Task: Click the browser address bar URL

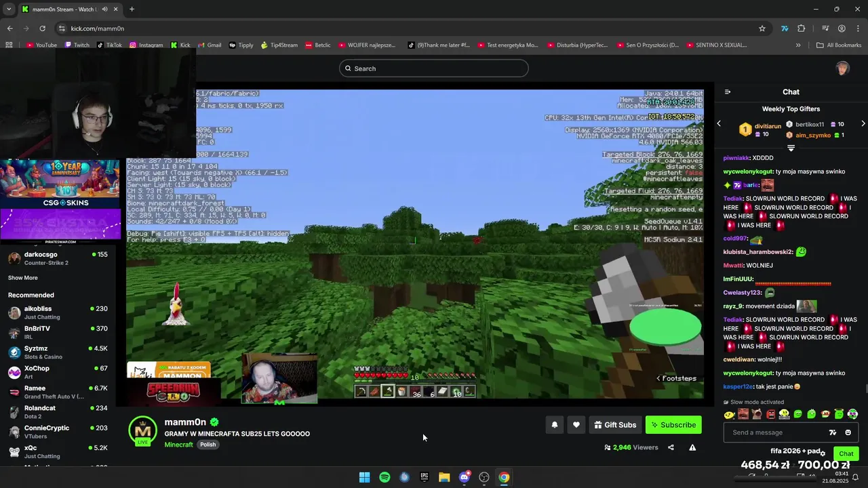Action: click(98, 28)
